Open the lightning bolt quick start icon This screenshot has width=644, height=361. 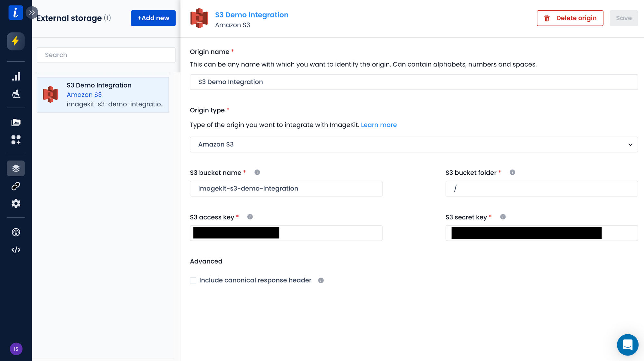pos(15,41)
